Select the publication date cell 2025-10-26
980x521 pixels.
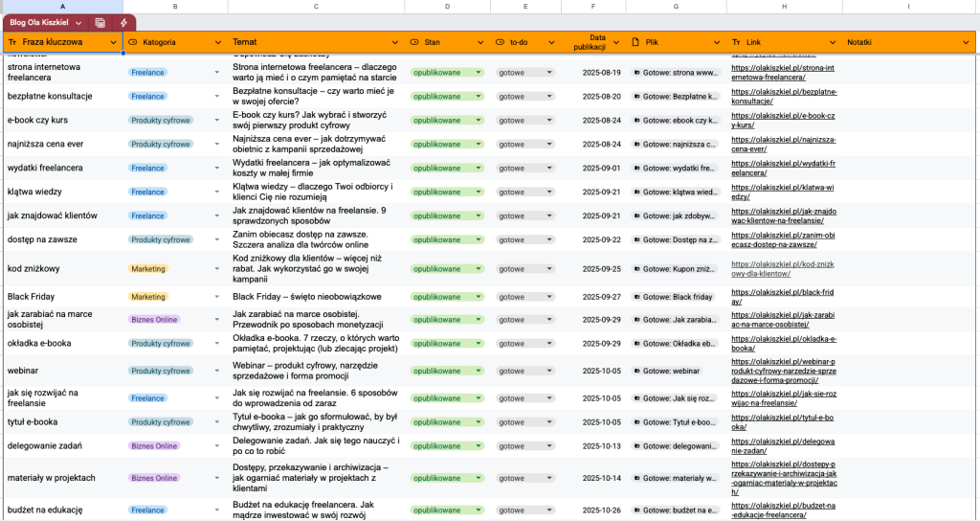[x=600, y=510]
